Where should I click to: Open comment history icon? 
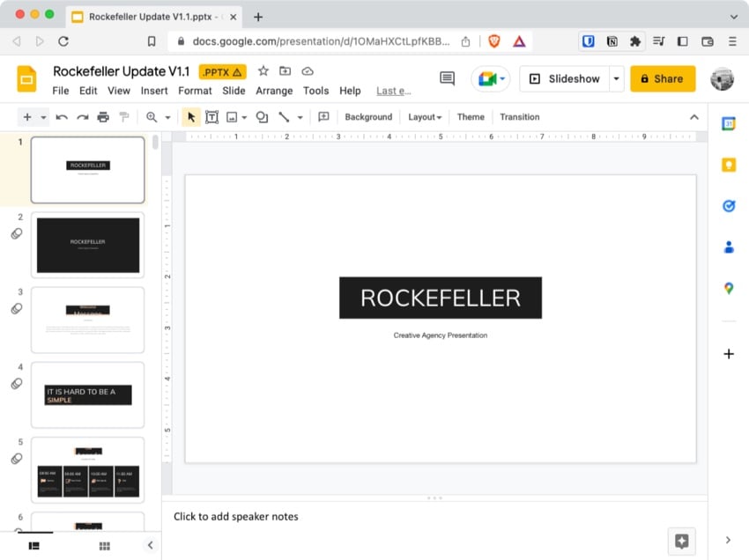coord(447,78)
